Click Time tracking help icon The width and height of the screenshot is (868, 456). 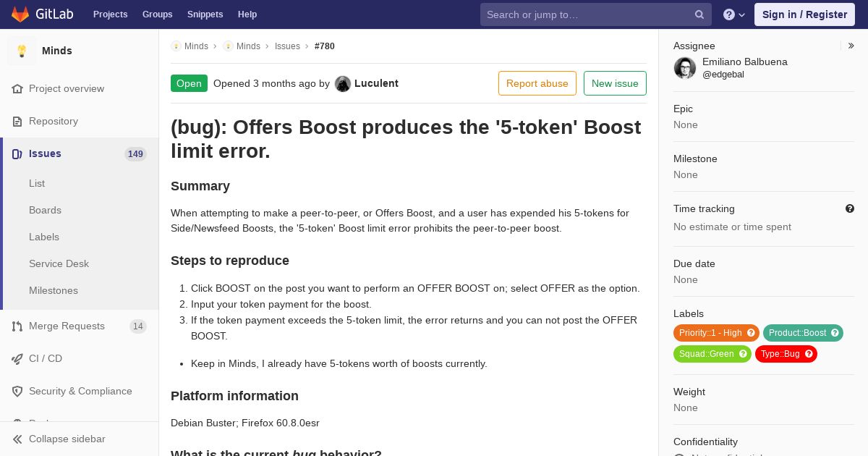coord(850,208)
